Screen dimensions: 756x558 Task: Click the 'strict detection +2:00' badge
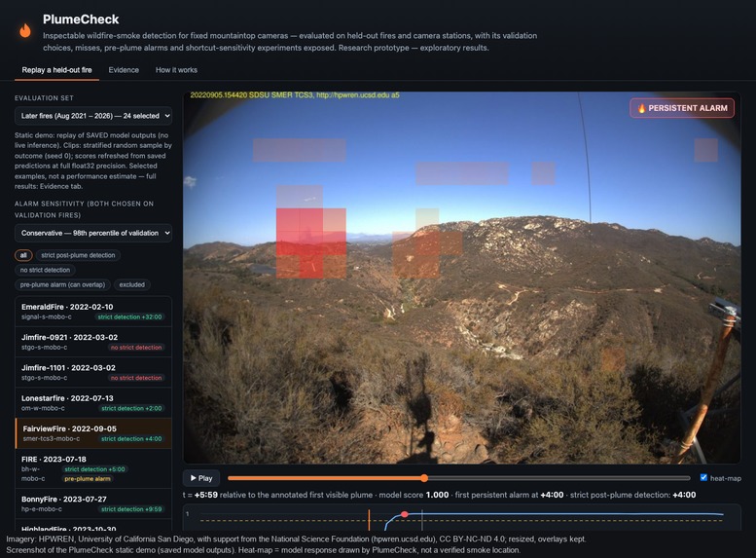pos(131,408)
